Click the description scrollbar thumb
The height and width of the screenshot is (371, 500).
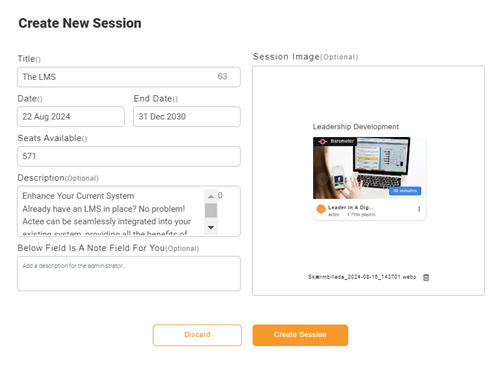[211, 211]
